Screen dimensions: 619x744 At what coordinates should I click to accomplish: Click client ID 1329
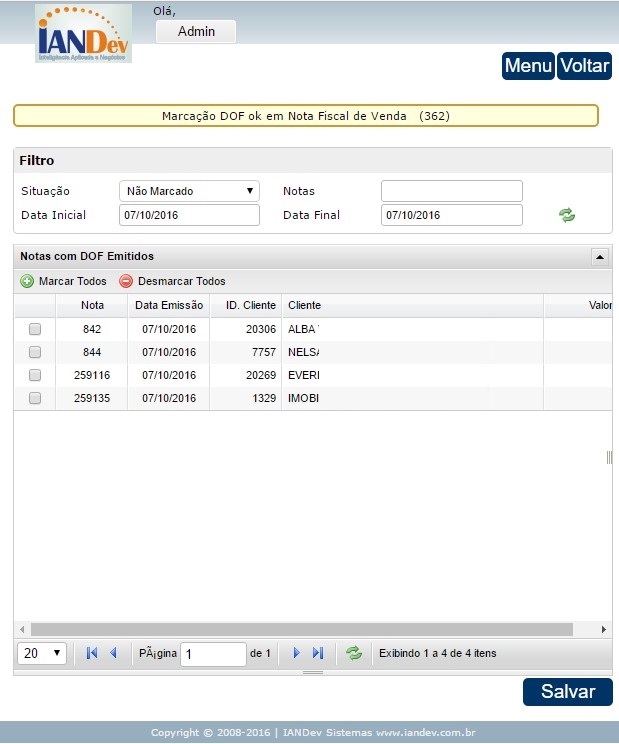(264, 398)
